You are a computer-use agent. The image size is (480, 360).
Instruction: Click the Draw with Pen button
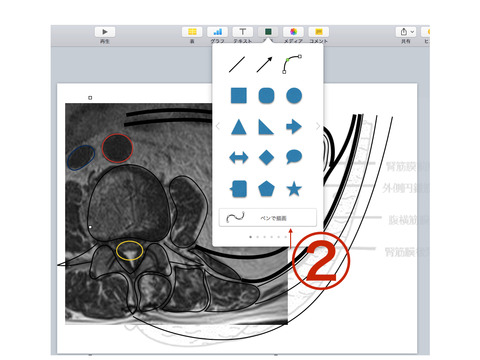click(x=268, y=218)
